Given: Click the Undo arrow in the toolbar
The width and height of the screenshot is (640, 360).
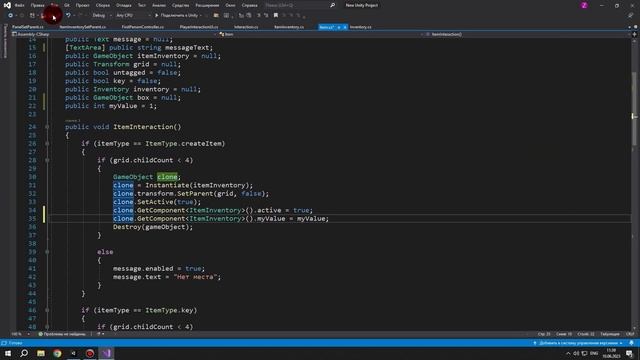Looking at the screenshot, I should coord(68,16).
